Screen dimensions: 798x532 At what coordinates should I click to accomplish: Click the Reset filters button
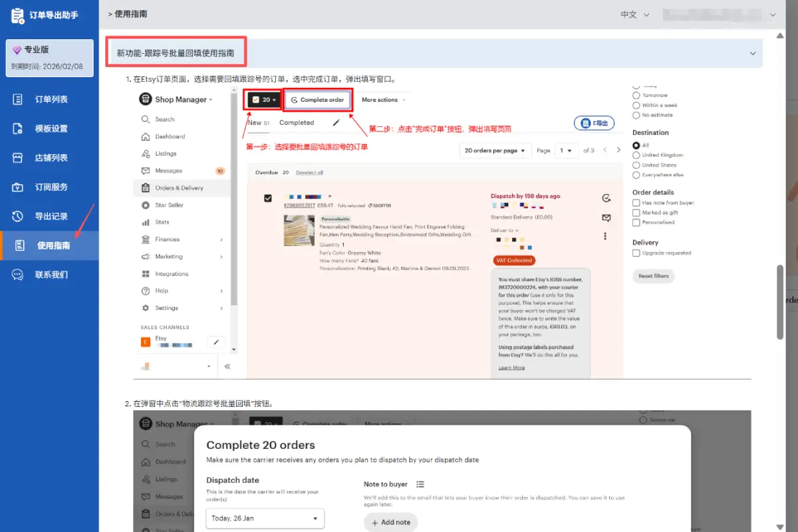click(653, 276)
